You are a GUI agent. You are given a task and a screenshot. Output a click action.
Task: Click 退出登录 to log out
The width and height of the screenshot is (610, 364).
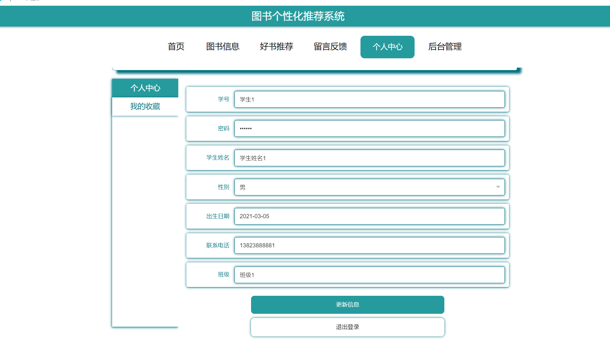click(347, 327)
